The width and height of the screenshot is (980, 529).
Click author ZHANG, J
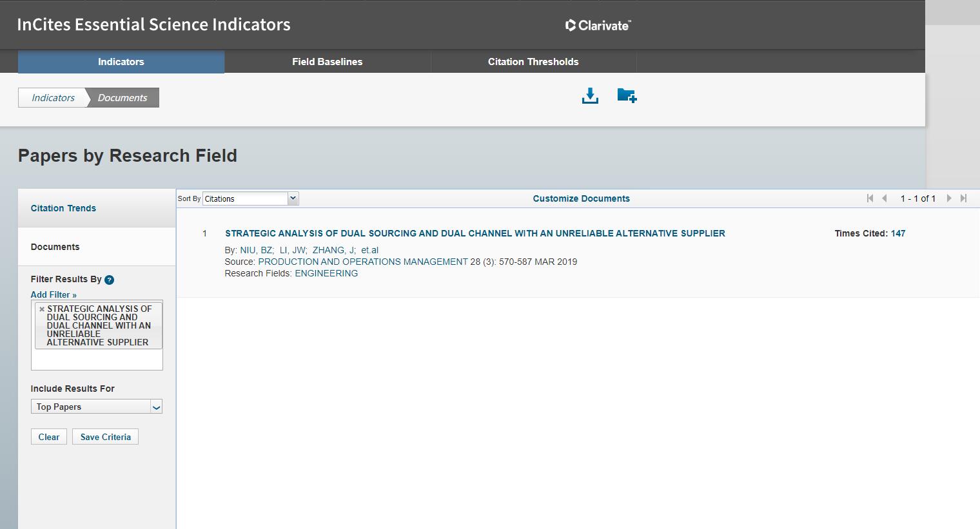(x=333, y=250)
